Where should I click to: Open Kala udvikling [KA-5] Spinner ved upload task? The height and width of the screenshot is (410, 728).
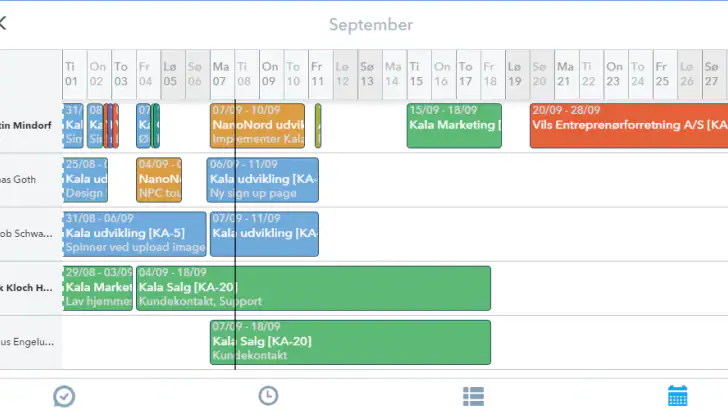tap(134, 234)
